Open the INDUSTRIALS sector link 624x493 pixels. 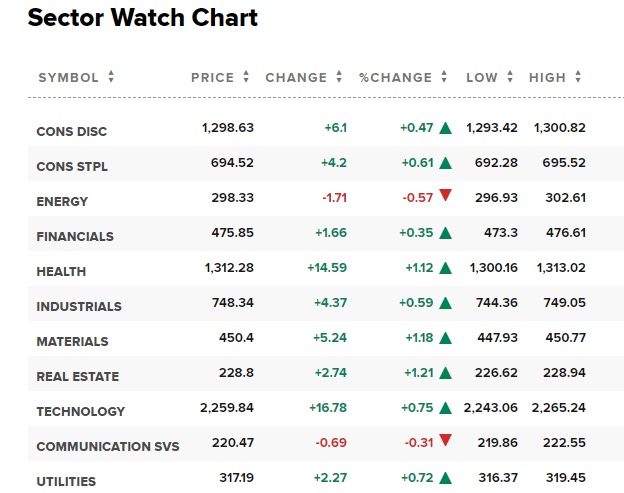click(x=79, y=306)
